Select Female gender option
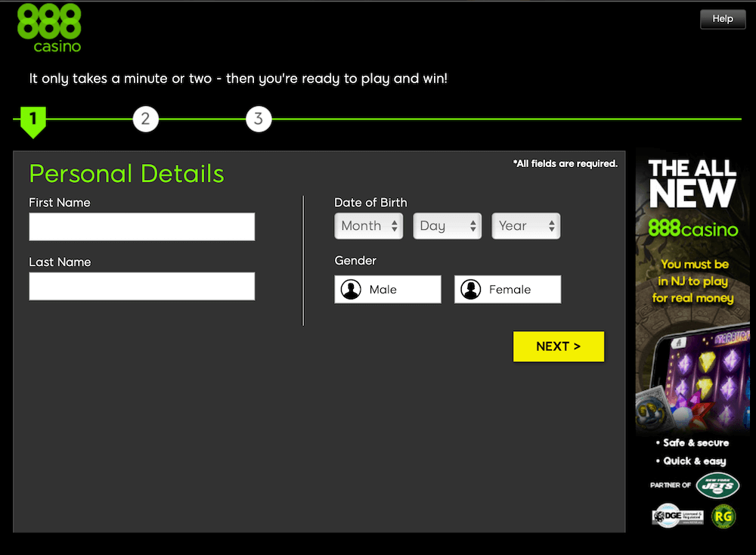Image resolution: width=756 pixels, height=555 pixels. click(508, 290)
